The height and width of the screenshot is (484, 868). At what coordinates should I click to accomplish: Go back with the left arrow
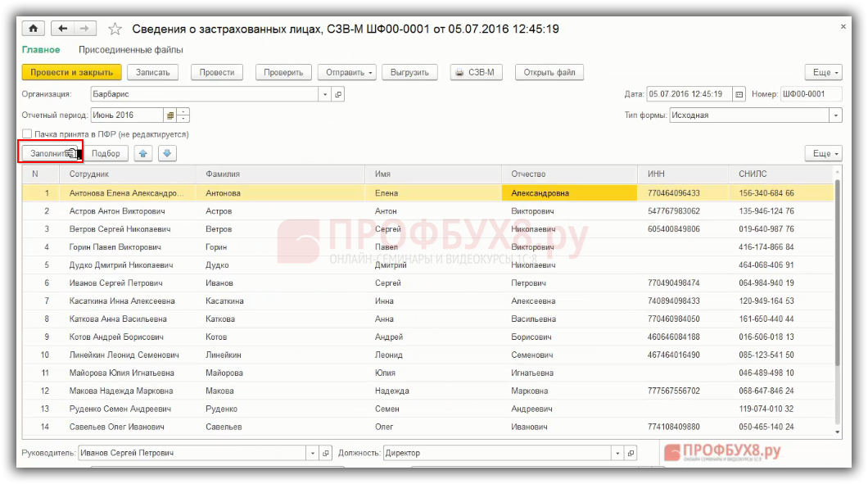pos(63,29)
